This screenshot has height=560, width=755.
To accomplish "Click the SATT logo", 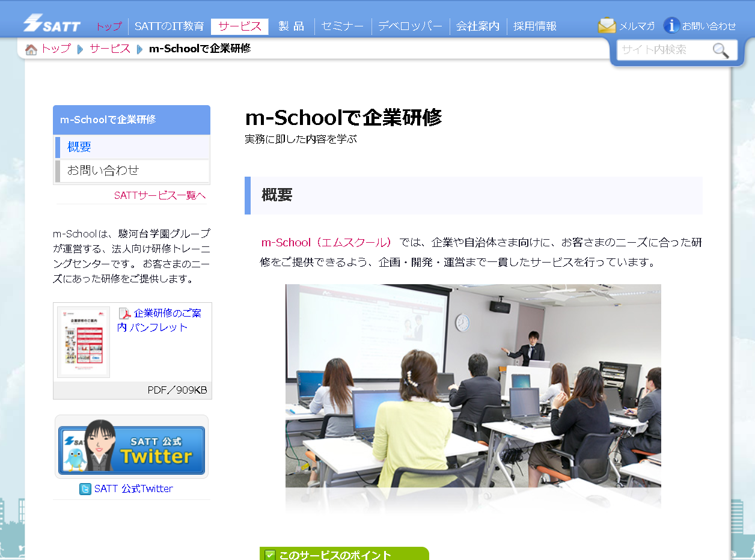I will pyautogui.click(x=52, y=23).
